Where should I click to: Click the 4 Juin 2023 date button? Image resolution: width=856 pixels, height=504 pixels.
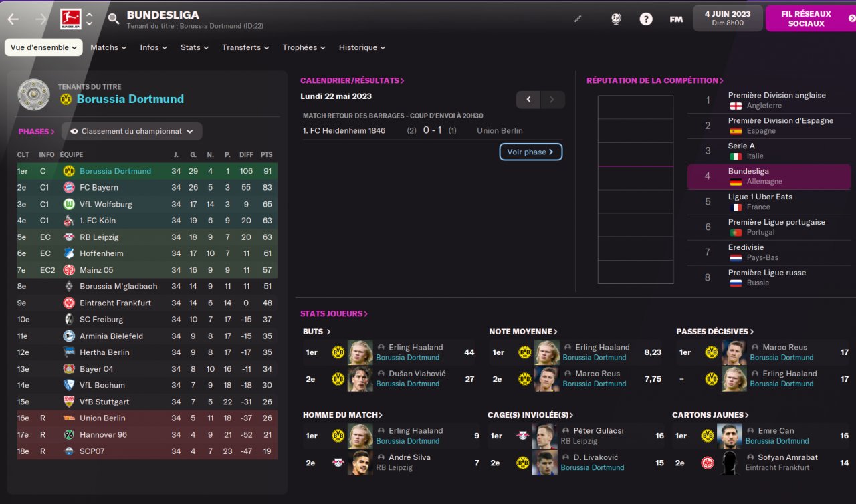(728, 18)
